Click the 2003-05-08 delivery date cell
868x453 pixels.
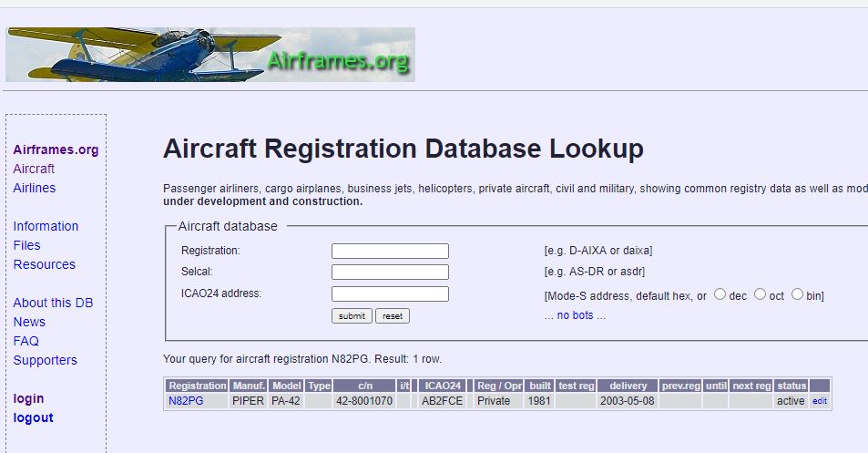628,401
